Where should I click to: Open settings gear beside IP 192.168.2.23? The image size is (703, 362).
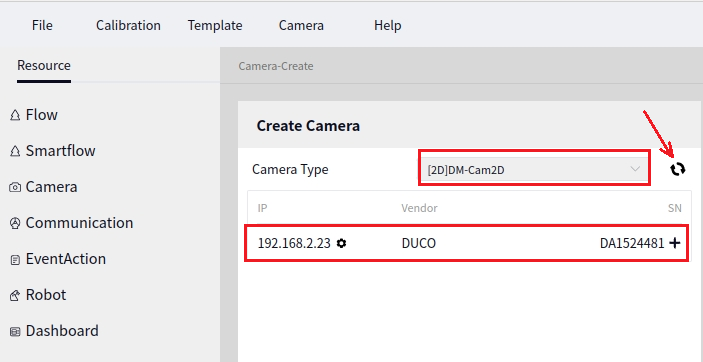(342, 243)
